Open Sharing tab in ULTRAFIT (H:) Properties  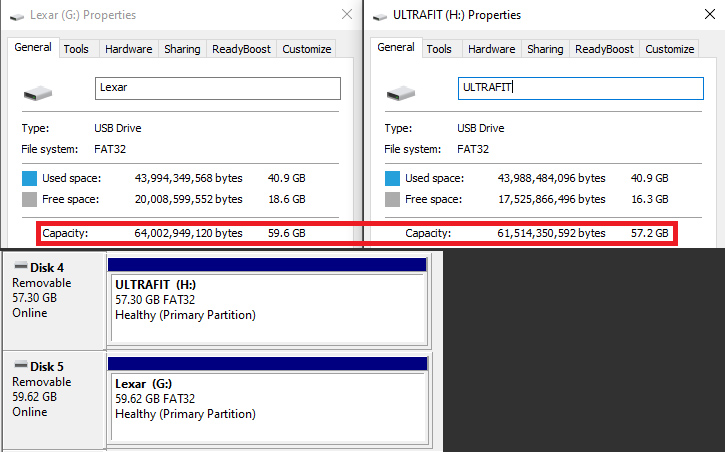(x=545, y=49)
